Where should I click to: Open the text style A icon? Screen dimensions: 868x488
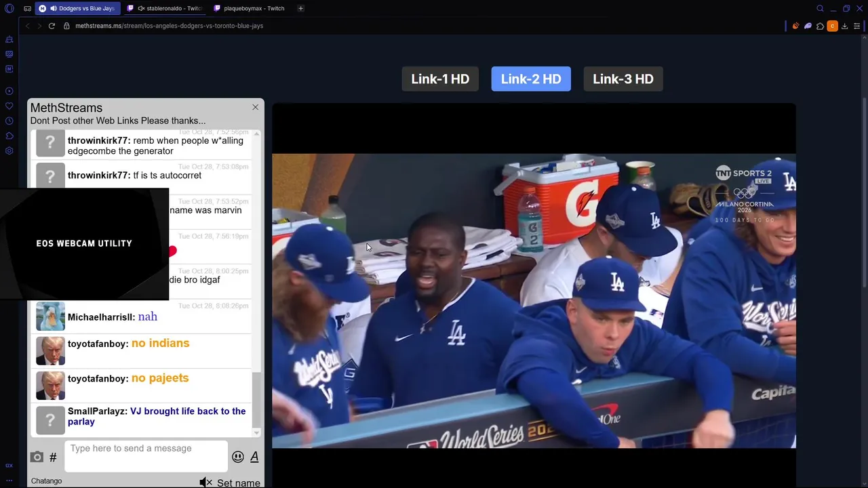pyautogui.click(x=254, y=457)
